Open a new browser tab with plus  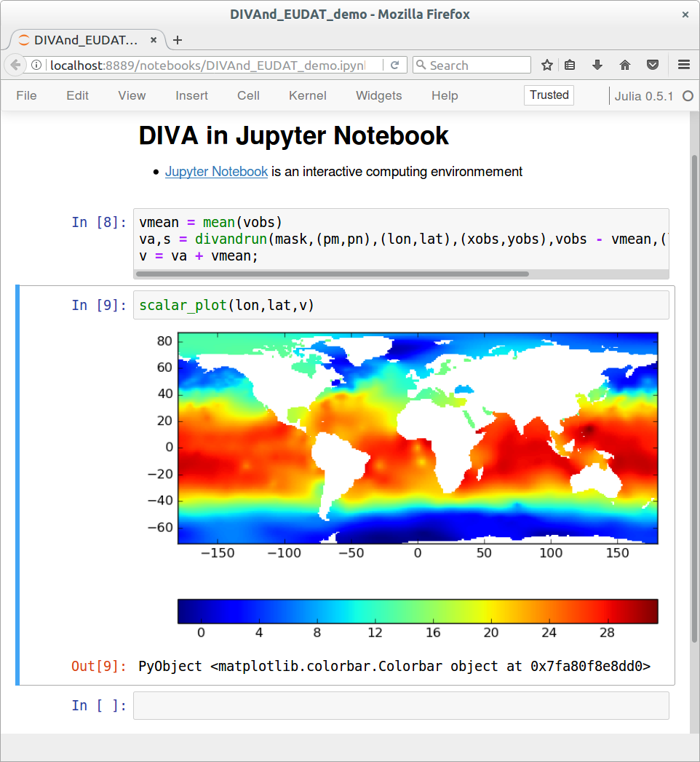click(178, 40)
